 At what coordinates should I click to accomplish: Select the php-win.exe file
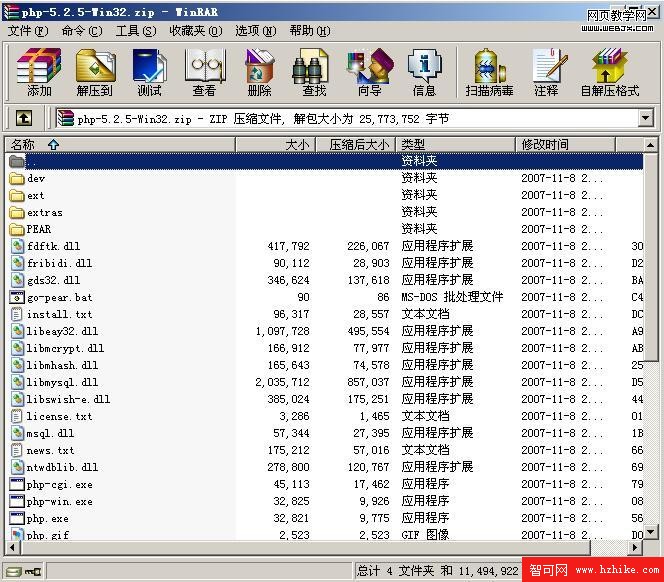59,502
